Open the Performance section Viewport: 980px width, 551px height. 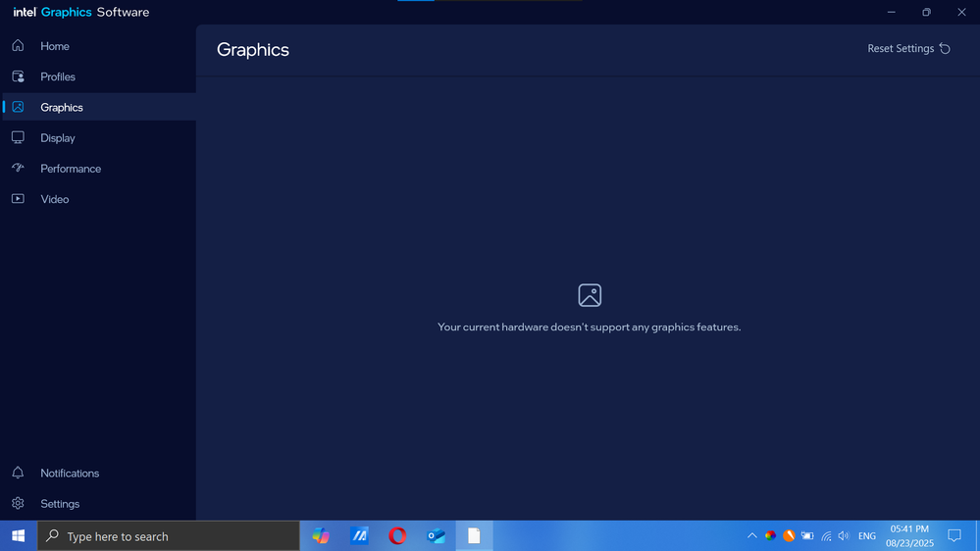[98, 169]
